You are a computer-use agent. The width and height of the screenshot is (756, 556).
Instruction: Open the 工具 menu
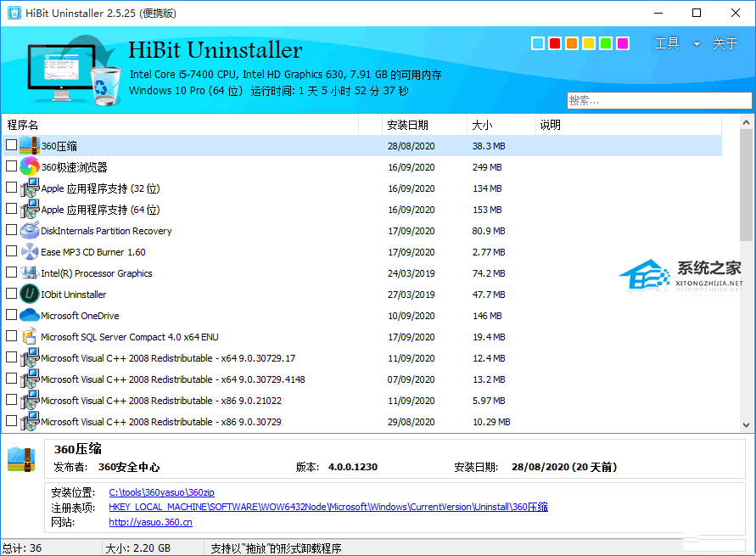pos(667,43)
